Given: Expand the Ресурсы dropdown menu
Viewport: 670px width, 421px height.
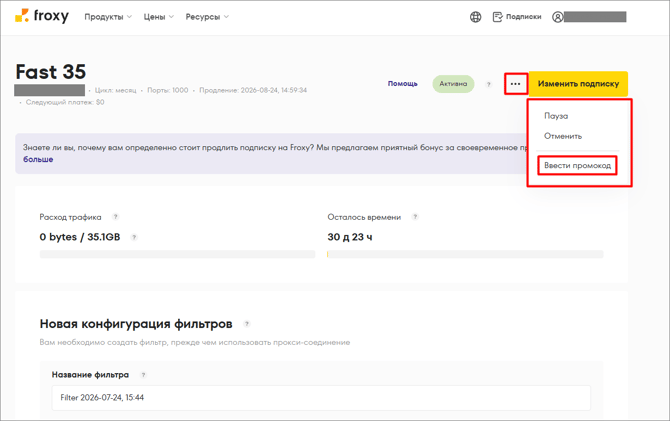Looking at the screenshot, I should point(207,17).
